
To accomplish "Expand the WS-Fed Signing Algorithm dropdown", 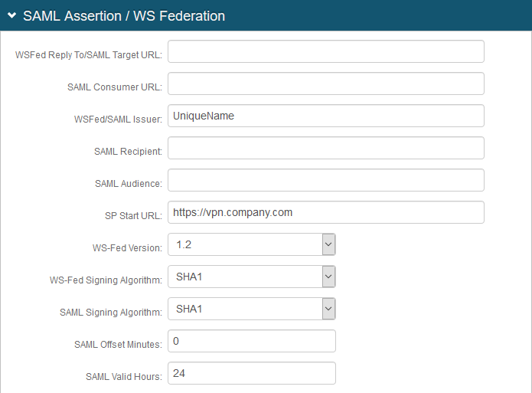I will point(251,277).
